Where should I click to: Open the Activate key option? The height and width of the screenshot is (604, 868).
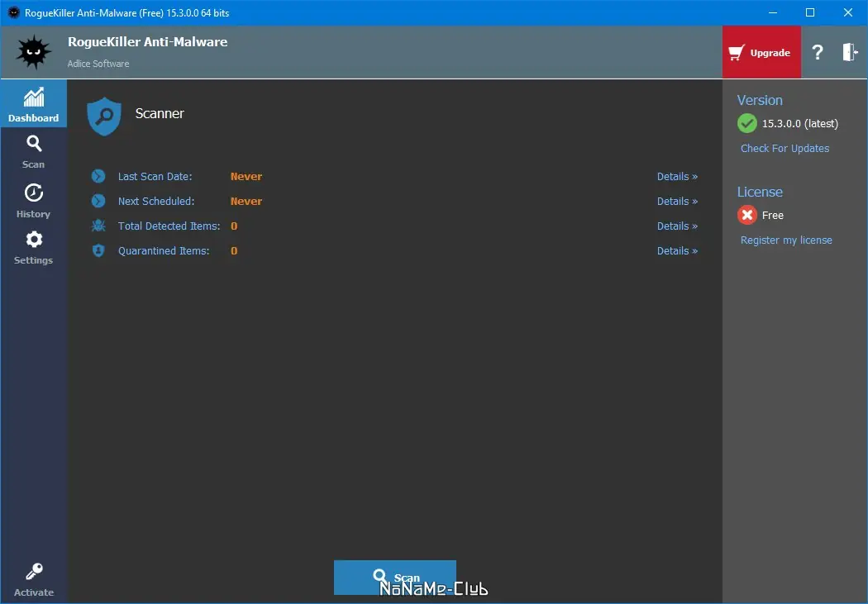33,580
